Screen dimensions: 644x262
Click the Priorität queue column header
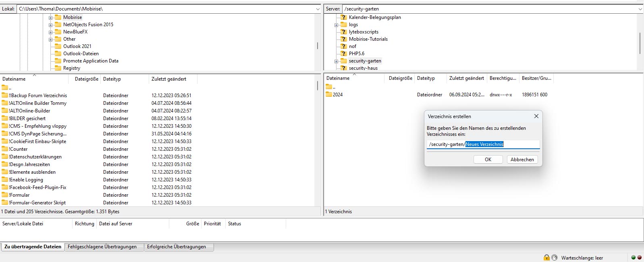coord(213,224)
